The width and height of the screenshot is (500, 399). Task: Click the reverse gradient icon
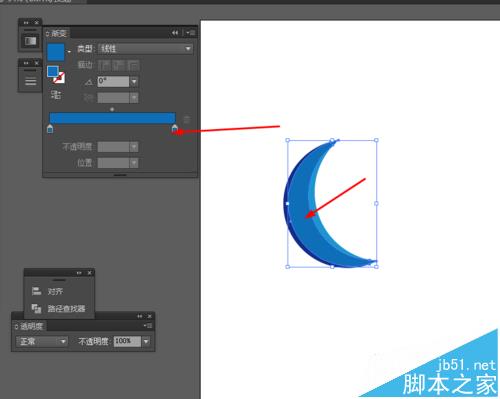[x=56, y=95]
